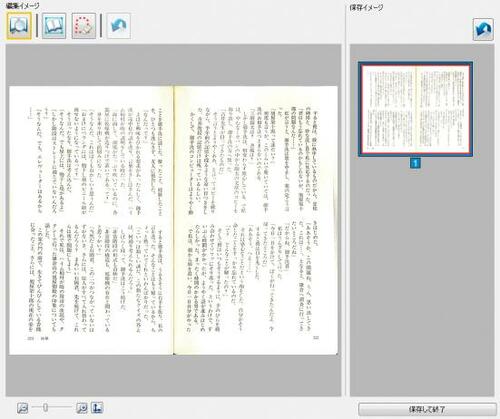
Task: Select the dotted-circle fingertip retouch tool
Action: click(x=84, y=26)
